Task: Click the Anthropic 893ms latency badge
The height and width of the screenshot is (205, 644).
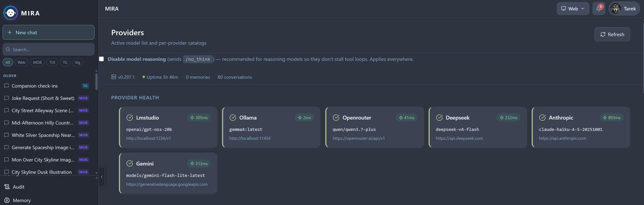Action: click(611, 118)
